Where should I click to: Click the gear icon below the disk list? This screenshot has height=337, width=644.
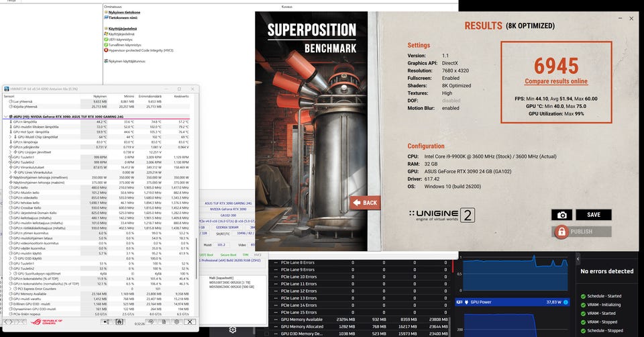coord(233,330)
